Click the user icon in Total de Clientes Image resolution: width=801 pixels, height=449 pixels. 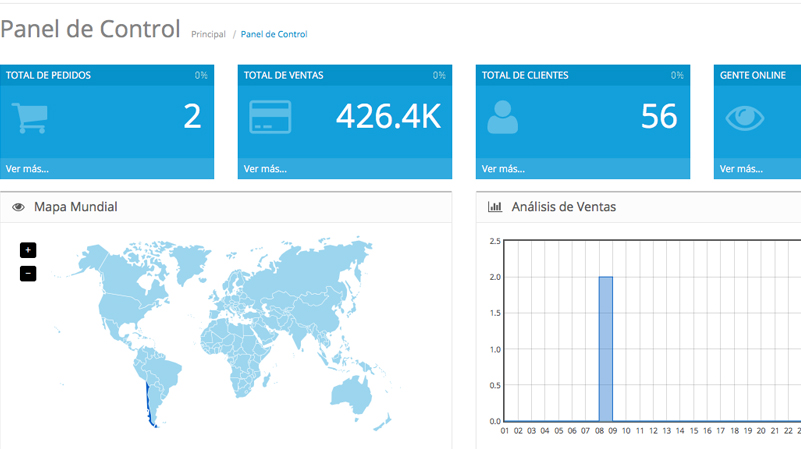[x=502, y=117]
